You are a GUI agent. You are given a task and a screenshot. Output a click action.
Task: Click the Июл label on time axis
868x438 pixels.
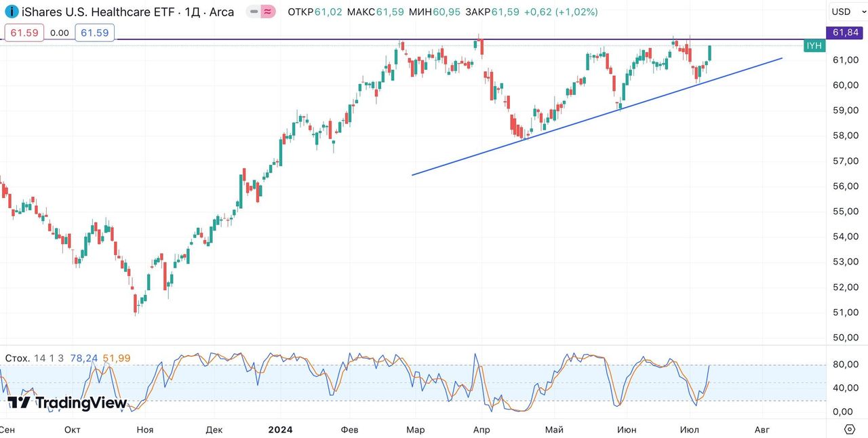[689, 429]
